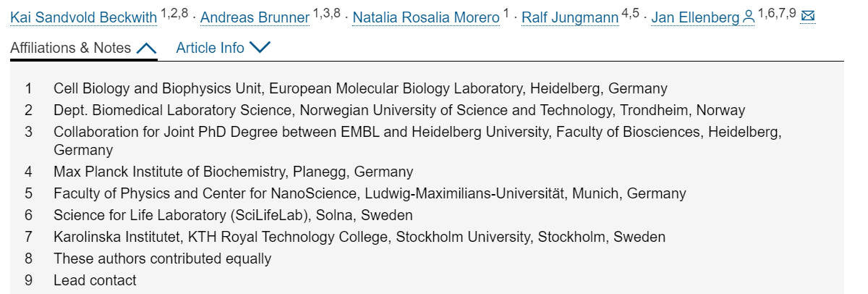This screenshot has height=294, width=868.
Task: Click affiliation superscript 4,5 after Jungmann
Action: pyautogui.click(x=631, y=13)
